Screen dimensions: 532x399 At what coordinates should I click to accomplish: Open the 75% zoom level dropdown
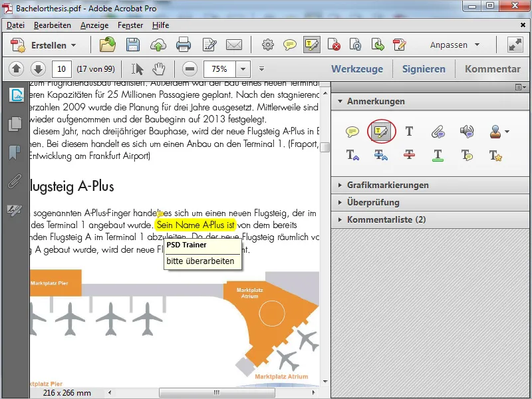tap(242, 68)
